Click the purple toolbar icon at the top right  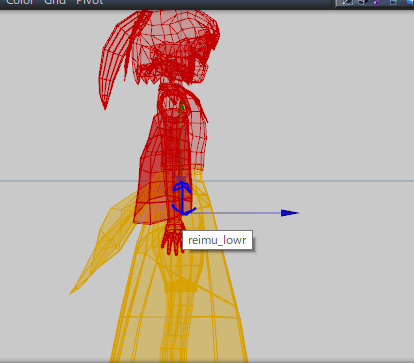(x=377, y=2)
